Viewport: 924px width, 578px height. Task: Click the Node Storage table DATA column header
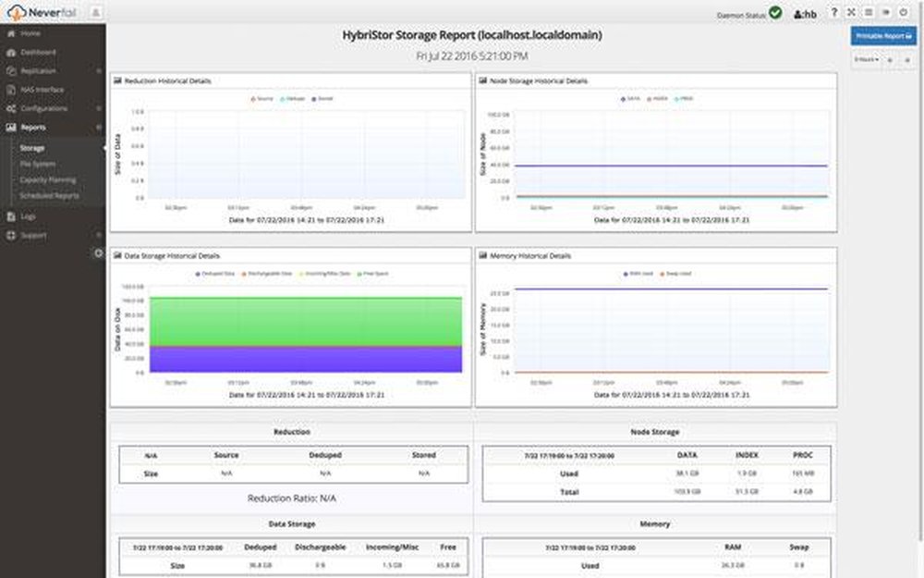click(x=687, y=455)
